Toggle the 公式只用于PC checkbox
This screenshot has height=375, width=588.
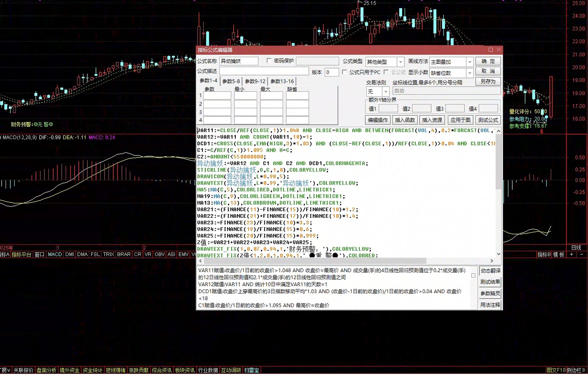[344, 72]
